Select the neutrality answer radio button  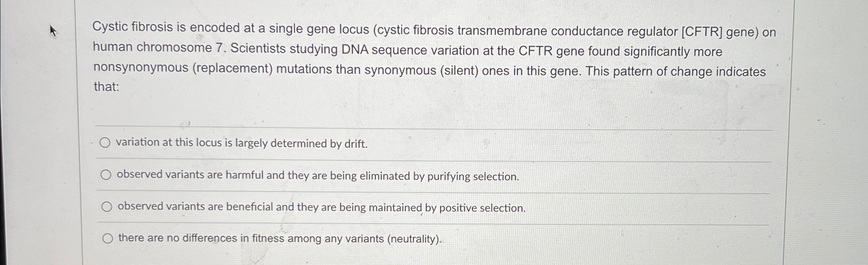(106, 238)
